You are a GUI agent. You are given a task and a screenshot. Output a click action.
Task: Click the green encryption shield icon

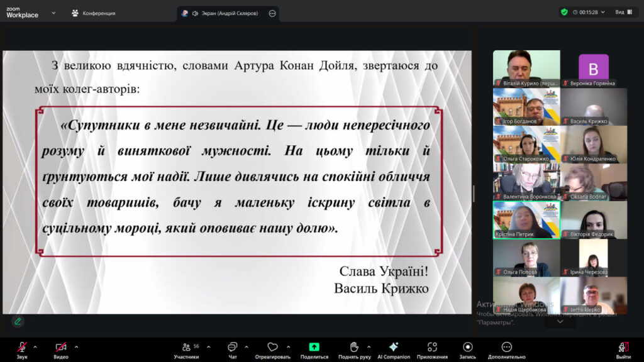click(x=564, y=12)
